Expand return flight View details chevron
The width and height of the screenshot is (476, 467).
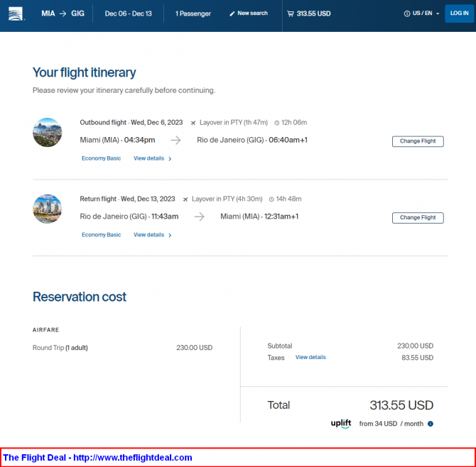(170, 235)
